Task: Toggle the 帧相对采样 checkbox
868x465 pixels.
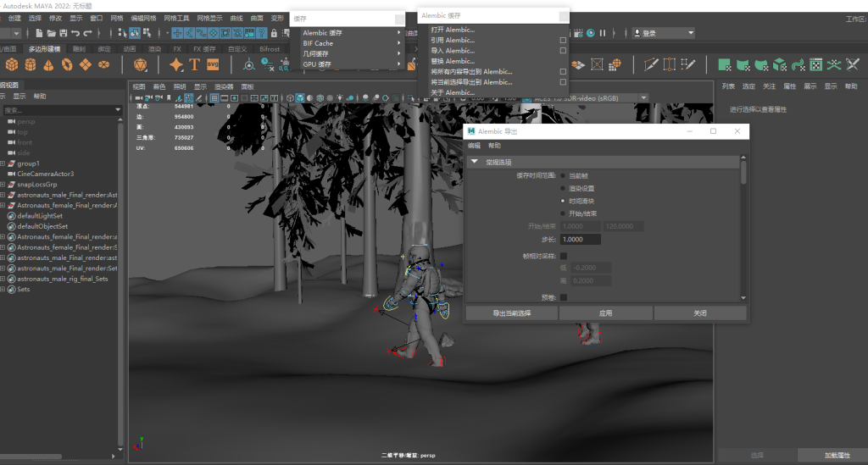Action: click(564, 256)
